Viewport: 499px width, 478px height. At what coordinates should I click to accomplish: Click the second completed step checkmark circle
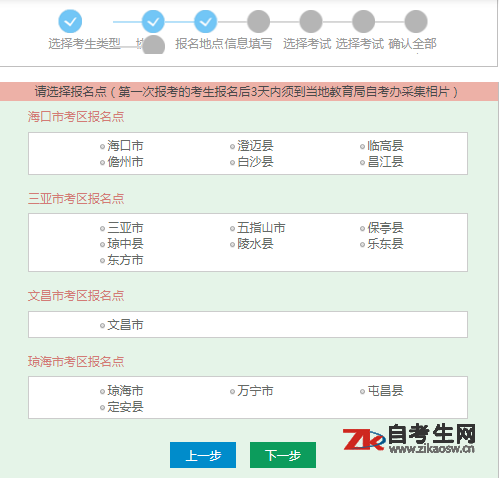pos(153,22)
